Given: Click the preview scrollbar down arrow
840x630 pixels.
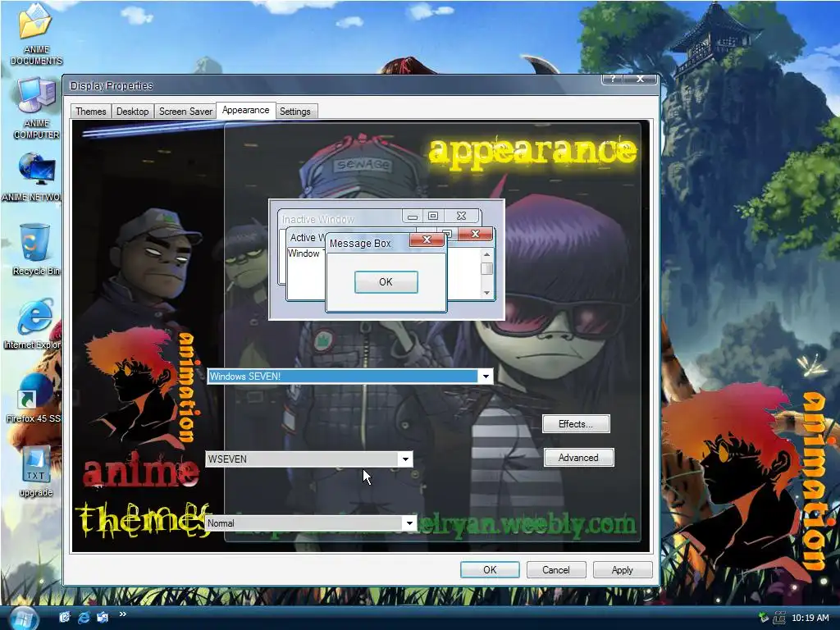Looking at the screenshot, I should [486, 293].
